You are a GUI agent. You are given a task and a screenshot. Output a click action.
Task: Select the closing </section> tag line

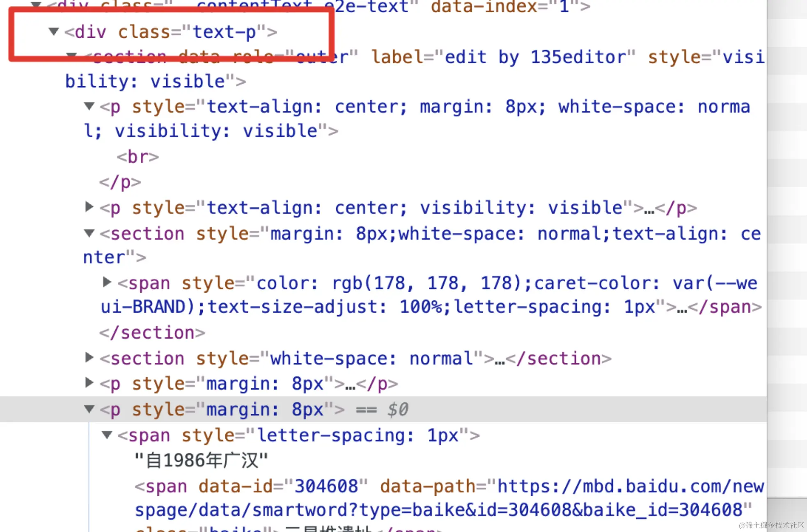152,332
